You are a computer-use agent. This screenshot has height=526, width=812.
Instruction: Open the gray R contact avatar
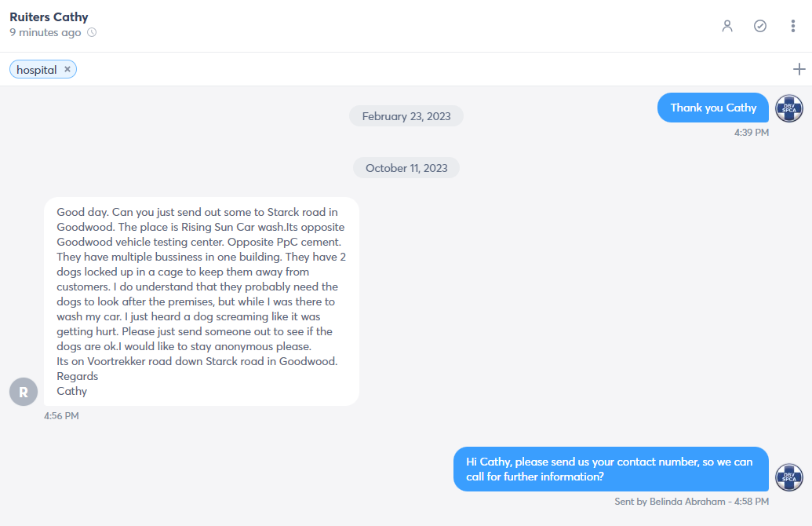[24, 392]
